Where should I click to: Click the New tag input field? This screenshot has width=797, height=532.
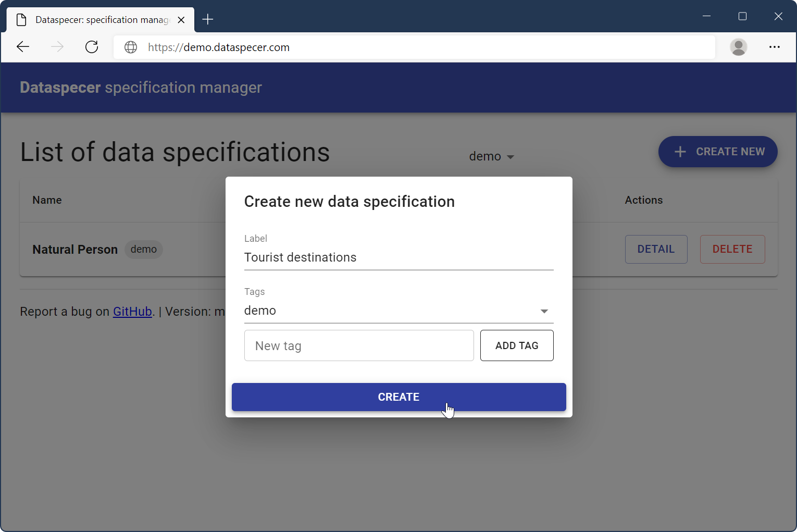tap(358, 345)
